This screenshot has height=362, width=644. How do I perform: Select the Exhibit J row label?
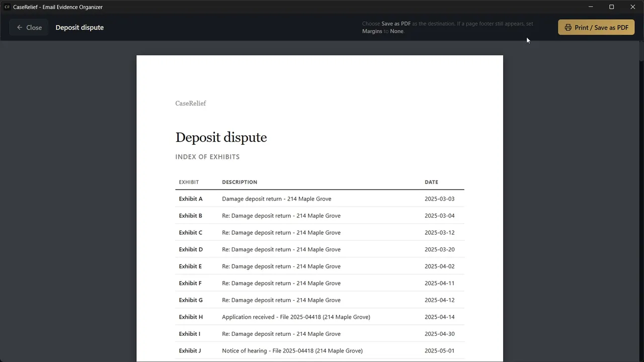tap(190, 350)
